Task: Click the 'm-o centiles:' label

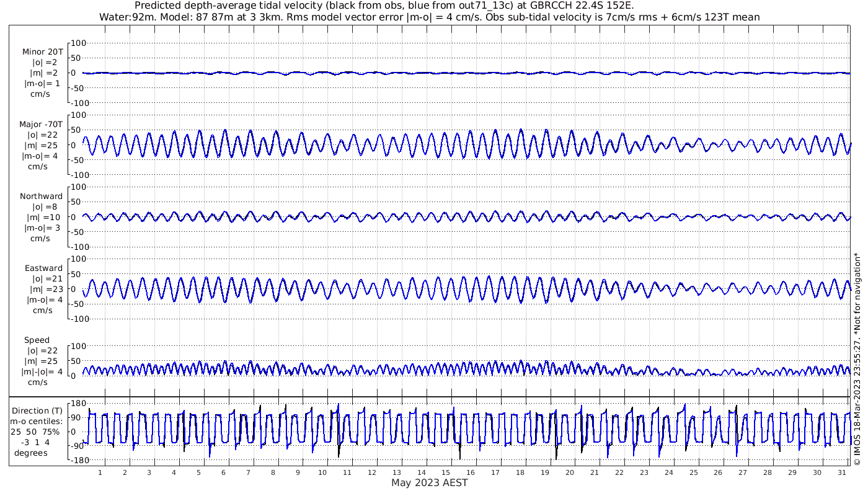Action: tap(36, 421)
